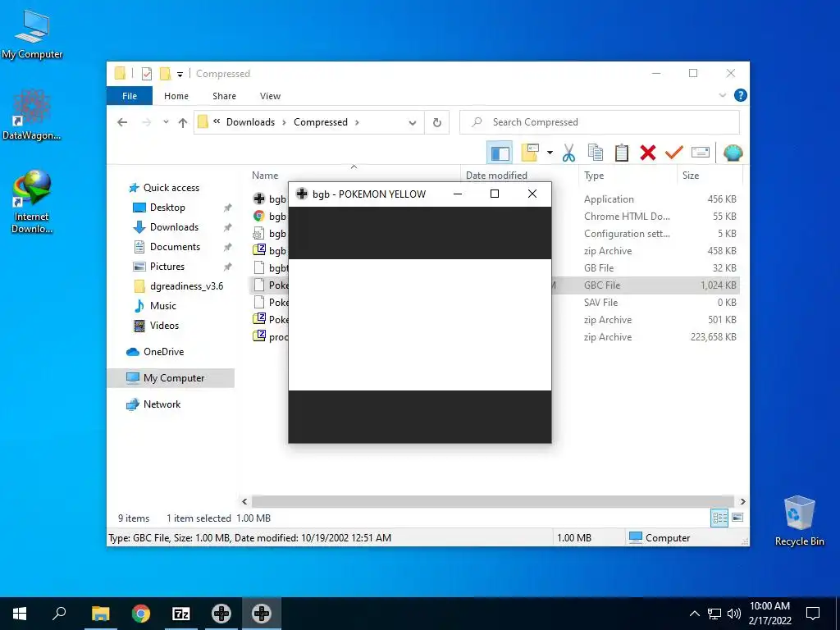
Task: Click the horizontal scrollbar track
Action: pyautogui.click(x=493, y=501)
